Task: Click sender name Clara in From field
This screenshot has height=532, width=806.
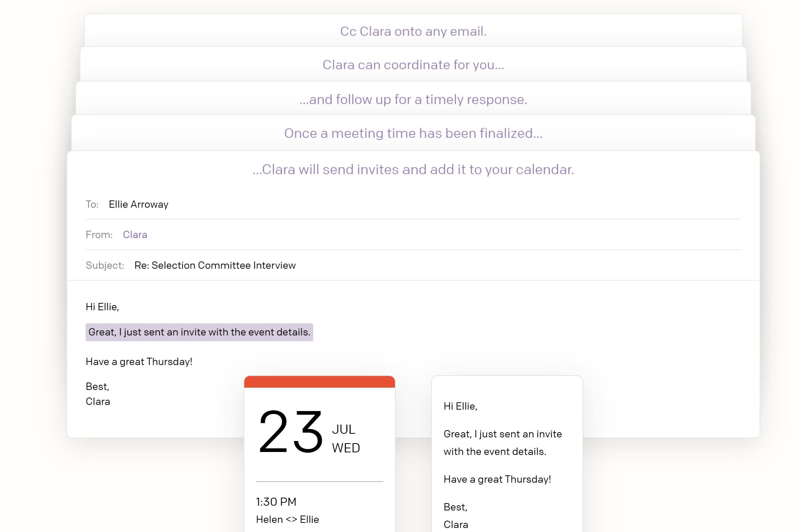Action: [135, 235]
